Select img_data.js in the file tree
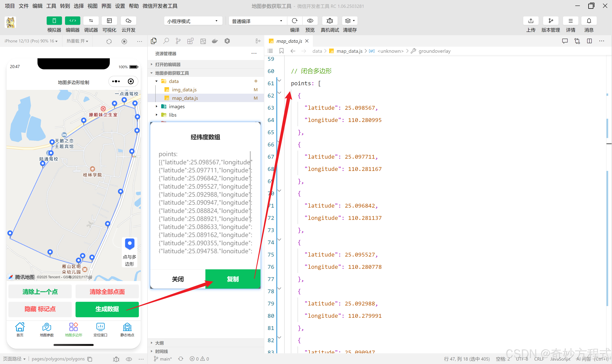This screenshot has height=364, width=612. click(184, 90)
